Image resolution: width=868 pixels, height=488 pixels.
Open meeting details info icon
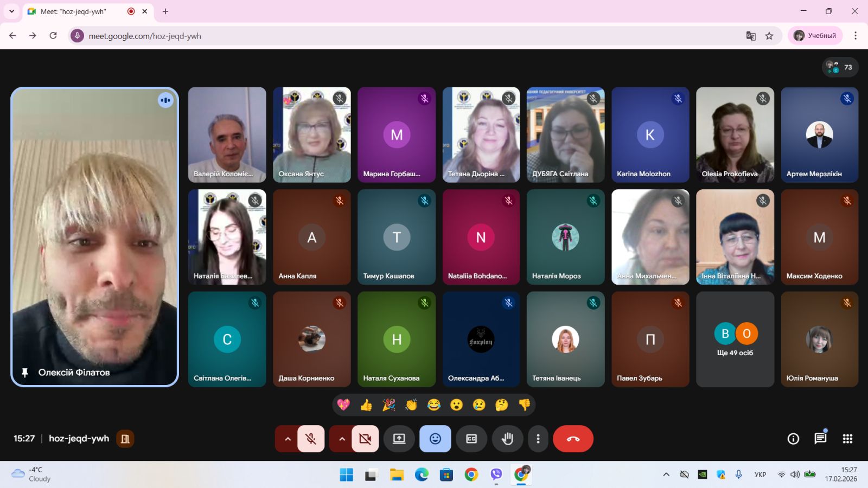[x=793, y=439]
